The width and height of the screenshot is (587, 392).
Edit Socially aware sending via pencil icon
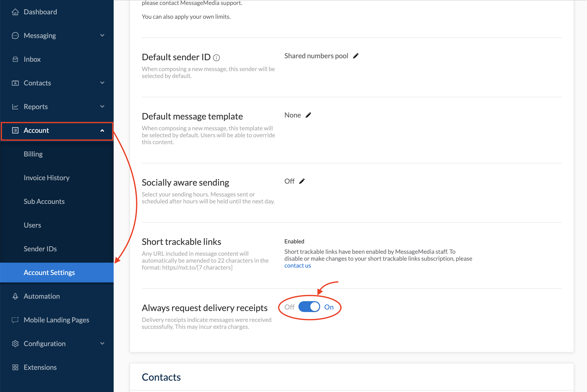(302, 181)
